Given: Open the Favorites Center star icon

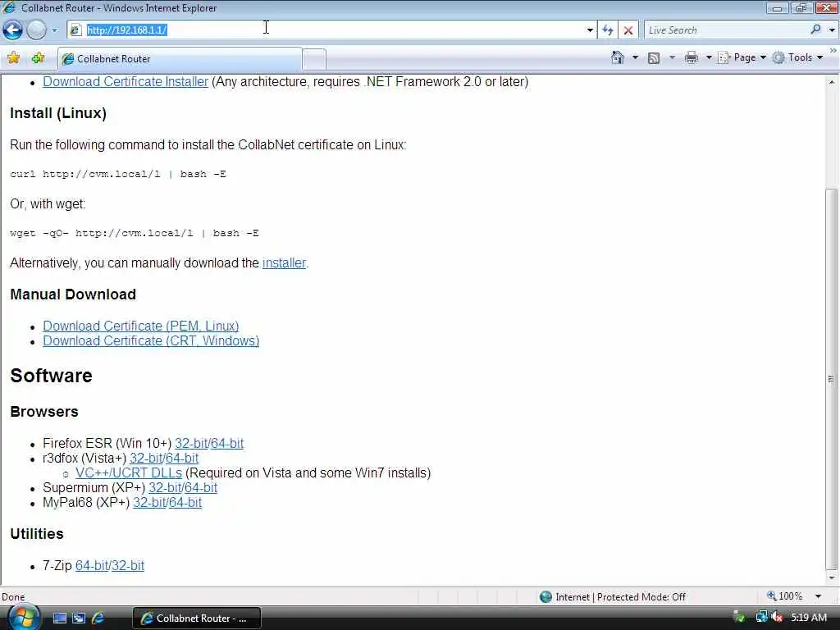Looking at the screenshot, I should tap(13, 58).
